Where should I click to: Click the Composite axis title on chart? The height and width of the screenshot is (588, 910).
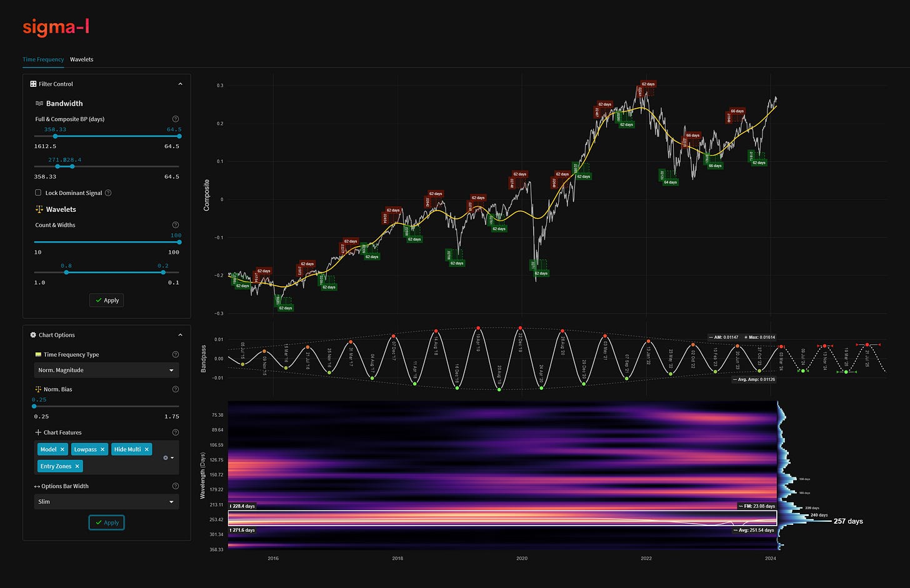tap(207, 195)
